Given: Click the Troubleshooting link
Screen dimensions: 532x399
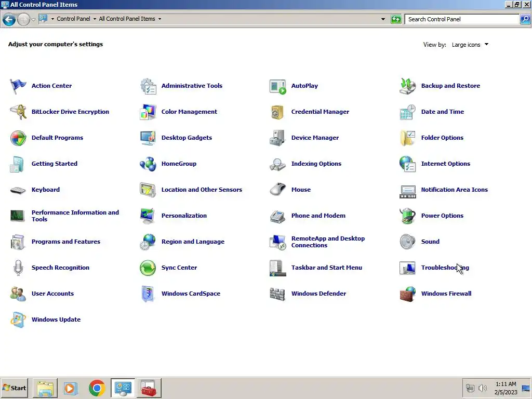Looking at the screenshot, I should [445, 268].
